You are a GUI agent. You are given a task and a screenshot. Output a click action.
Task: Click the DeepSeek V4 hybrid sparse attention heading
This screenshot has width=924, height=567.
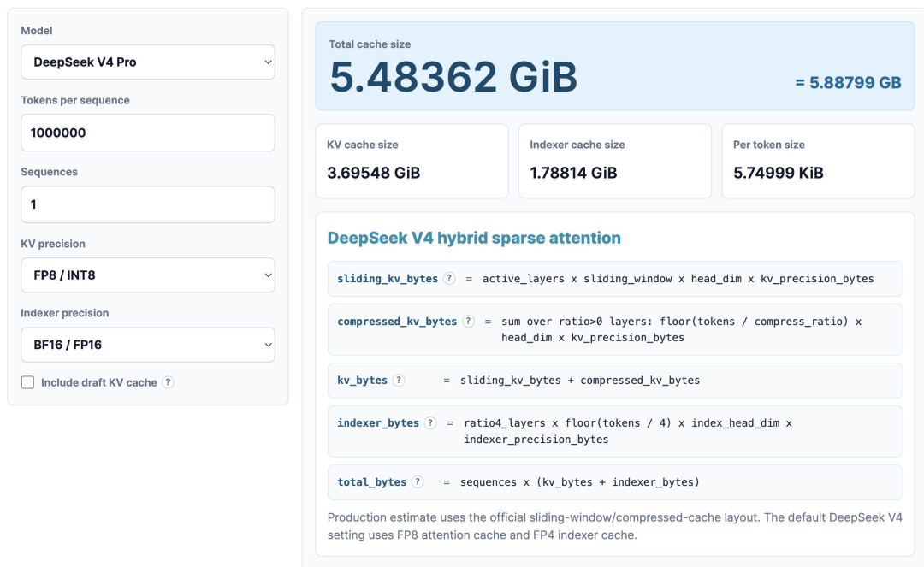point(474,238)
